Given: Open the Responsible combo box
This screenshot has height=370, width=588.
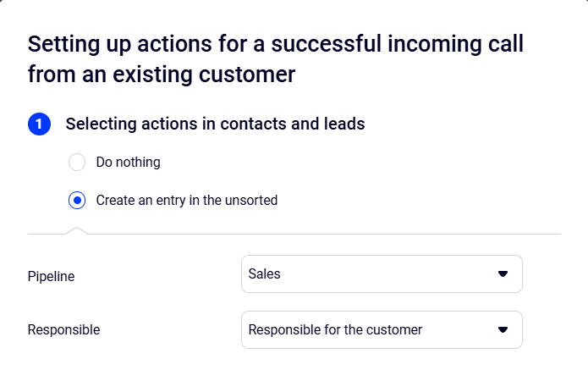Looking at the screenshot, I should tap(382, 329).
